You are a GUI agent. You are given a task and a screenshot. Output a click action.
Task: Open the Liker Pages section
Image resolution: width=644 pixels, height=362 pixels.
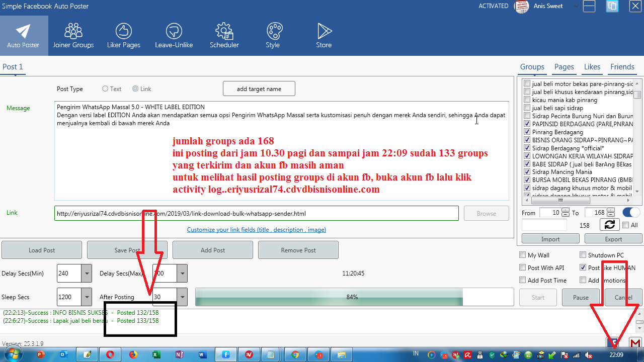pos(124,35)
